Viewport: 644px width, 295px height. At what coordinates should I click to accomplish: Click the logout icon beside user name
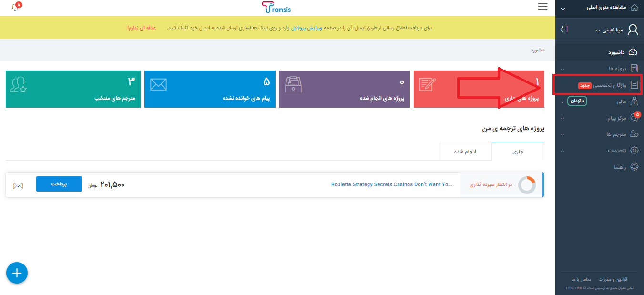coord(564,30)
